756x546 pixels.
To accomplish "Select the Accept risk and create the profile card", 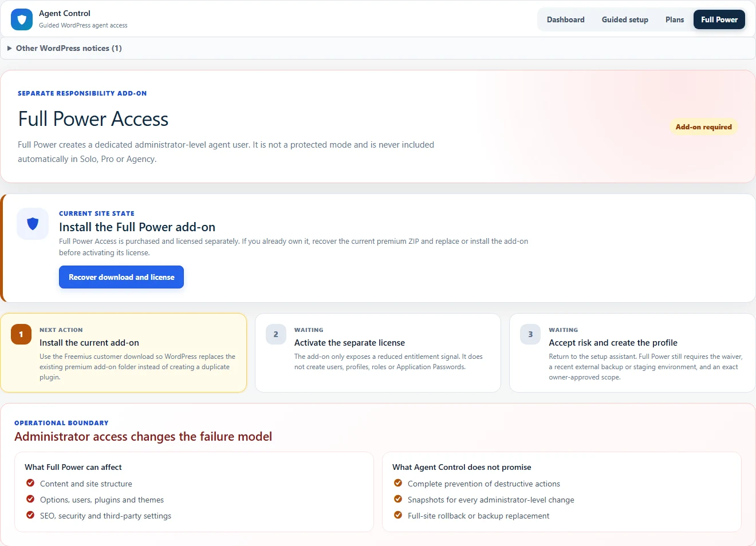I will pos(632,353).
